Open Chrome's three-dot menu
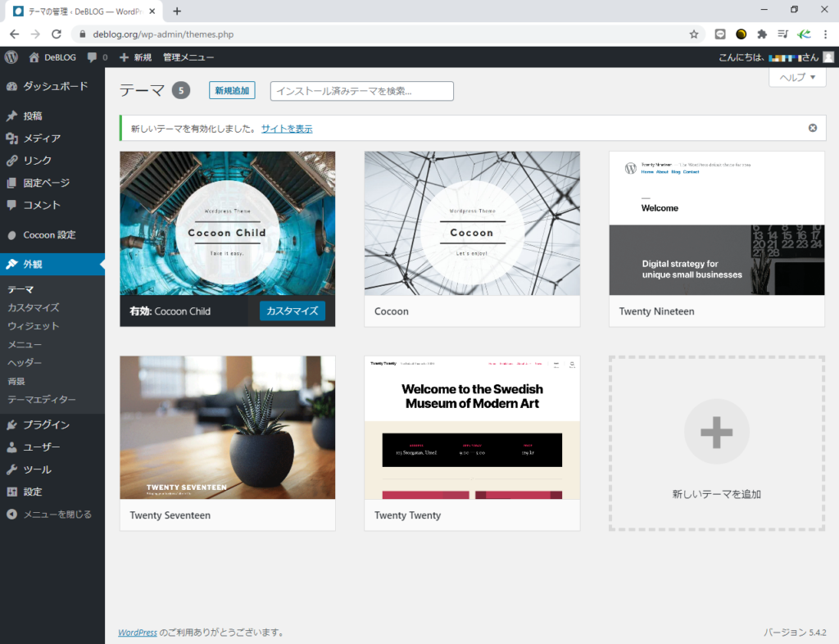This screenshot has height=644, width=839. [x=825, y=34]
